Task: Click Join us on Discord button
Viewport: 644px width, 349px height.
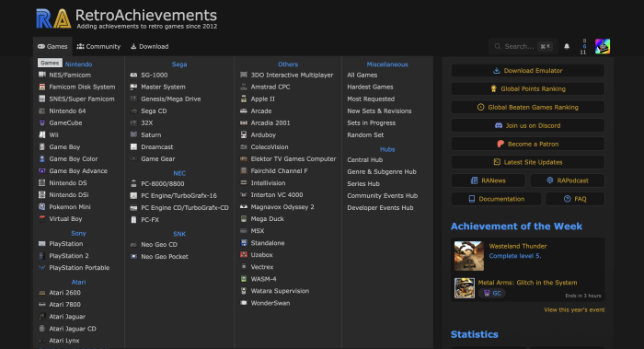Action: coord(528,125)
